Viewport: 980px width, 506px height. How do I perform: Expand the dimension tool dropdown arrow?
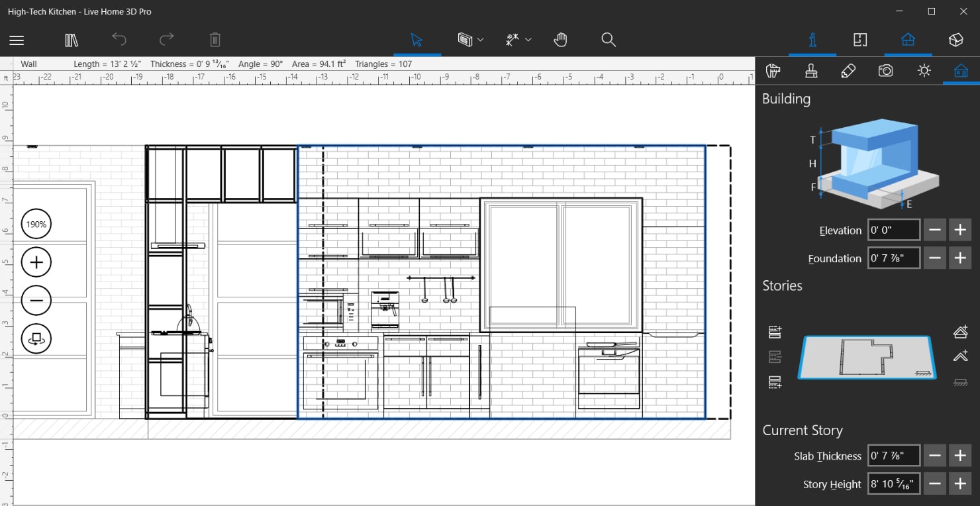click(x=528, y=40)
